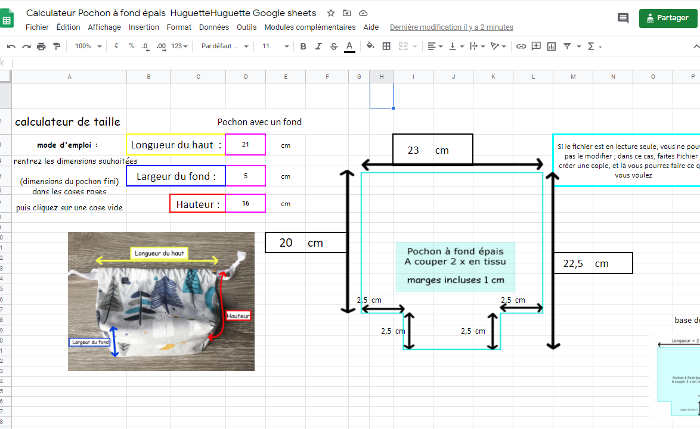This screenshot has height=429, width=700.
Task: Select the Longueur du haut value cell 21
Action: 246,145
